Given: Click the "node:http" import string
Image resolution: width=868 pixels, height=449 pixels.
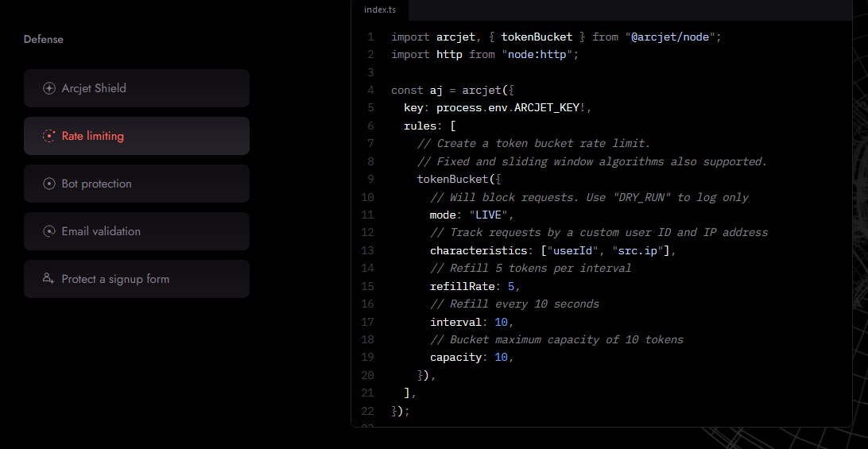Looking at the screenshot, I should (538, 55).
